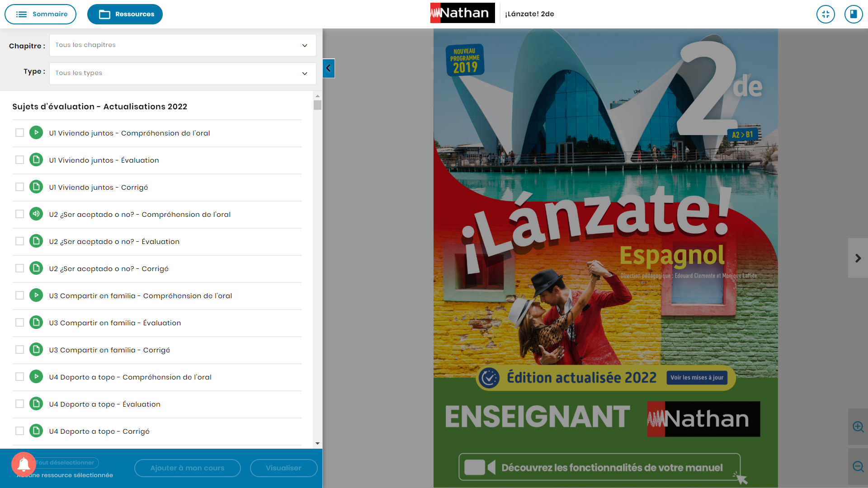Screen dimensions: 868x488
Task: Zoom out of the book page
Action: [858, 467]
